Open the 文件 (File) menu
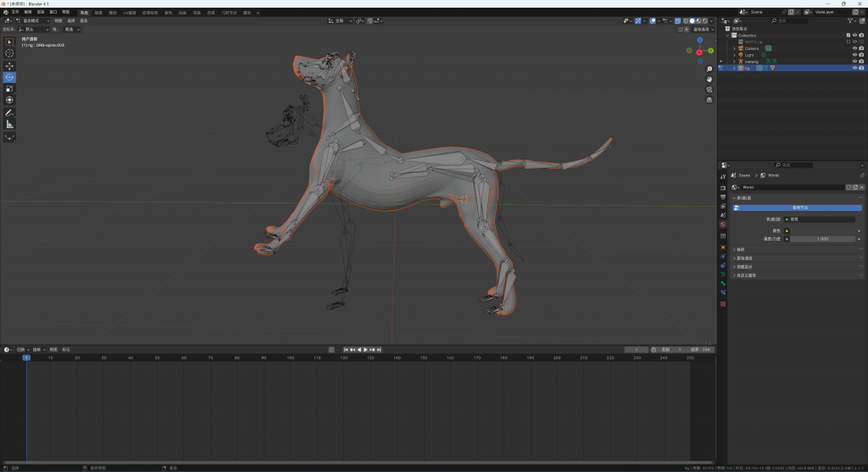This screenshot has height=472, width=868. pyautogui.click(x=15, y=13)
